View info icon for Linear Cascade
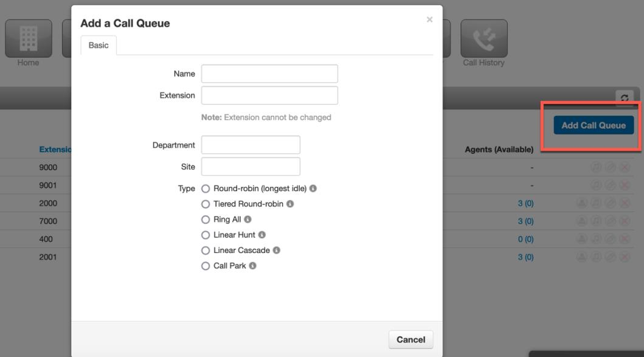Image resolution: width=644 pixels, height=357 pixels. [x=277, y=250]
